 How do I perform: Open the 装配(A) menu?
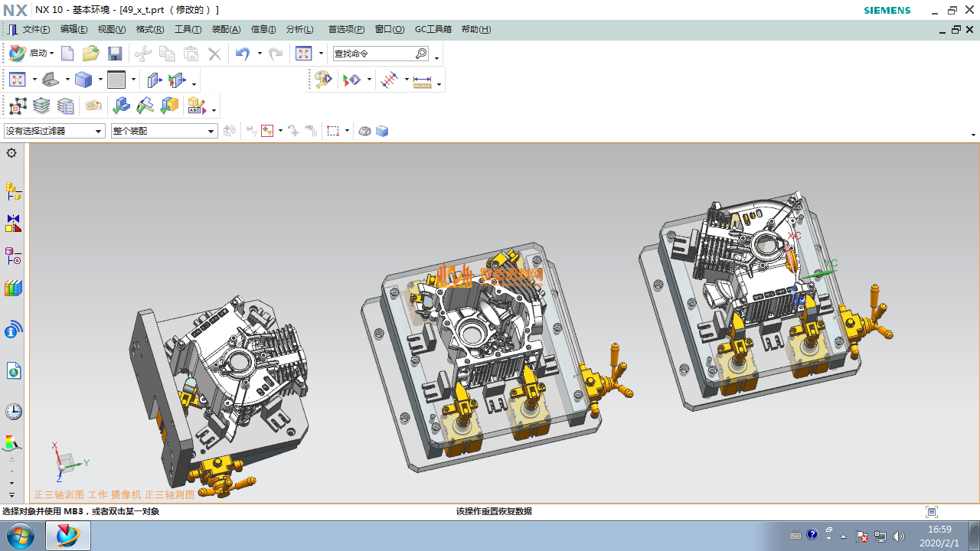[226, 29]
